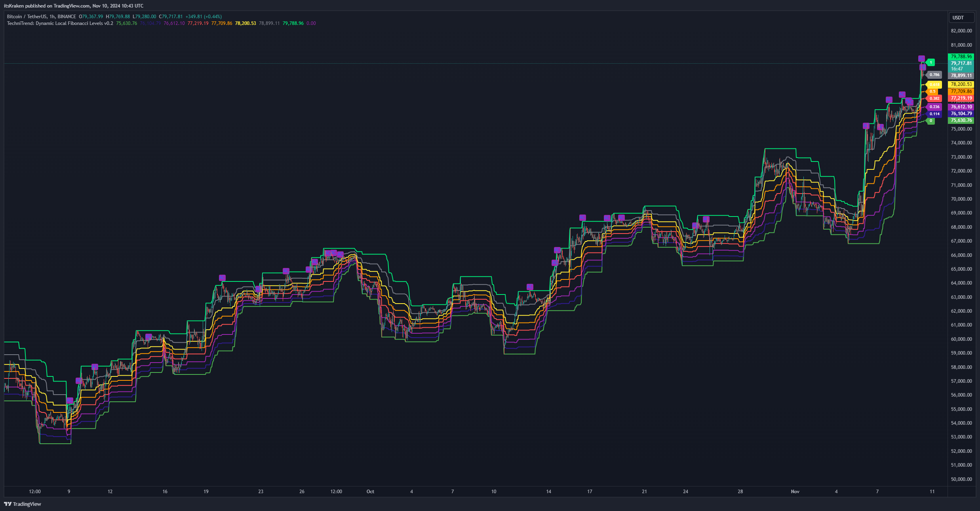Click the AC marker at the September 9 low

pyautogui.click(x=70, y=400)
